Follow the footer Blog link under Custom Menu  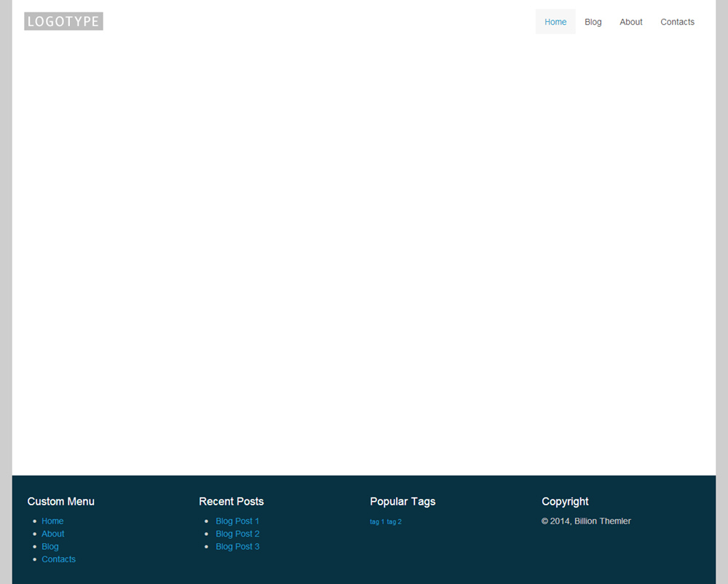pos(50,547)
